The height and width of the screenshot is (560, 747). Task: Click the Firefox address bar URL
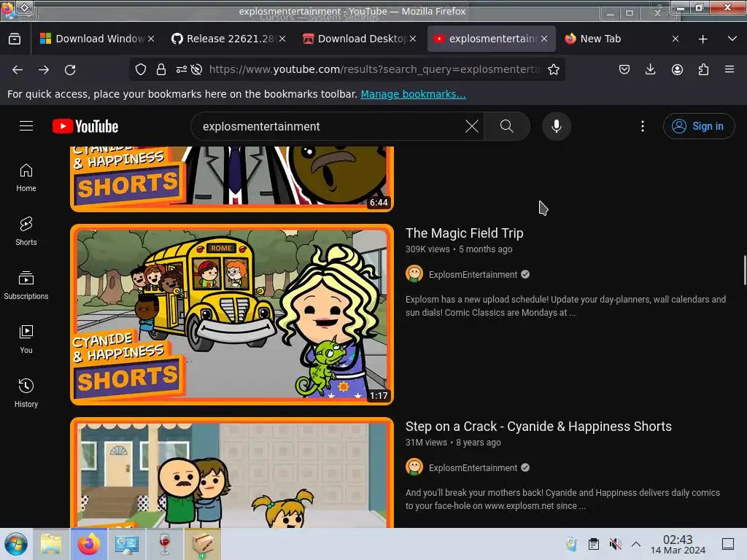pos(374,69)
